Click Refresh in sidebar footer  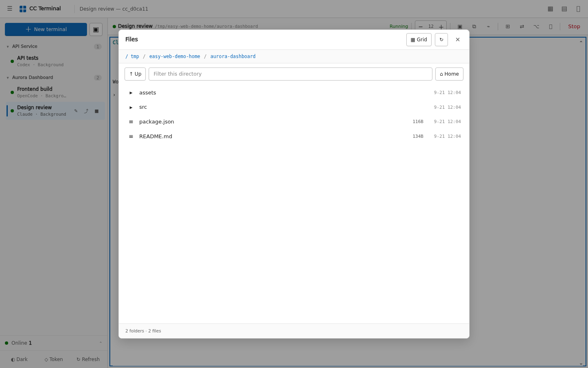coord(88,359)
